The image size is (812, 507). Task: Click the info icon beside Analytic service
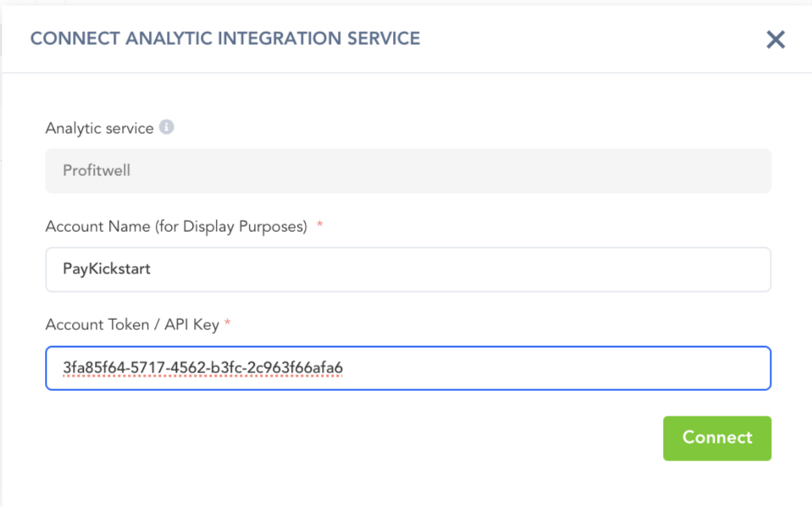click(167, 128)
